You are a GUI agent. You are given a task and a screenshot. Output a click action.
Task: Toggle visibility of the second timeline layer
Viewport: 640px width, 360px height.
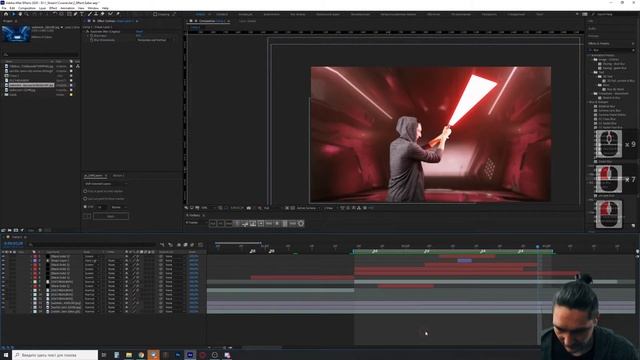3,260
